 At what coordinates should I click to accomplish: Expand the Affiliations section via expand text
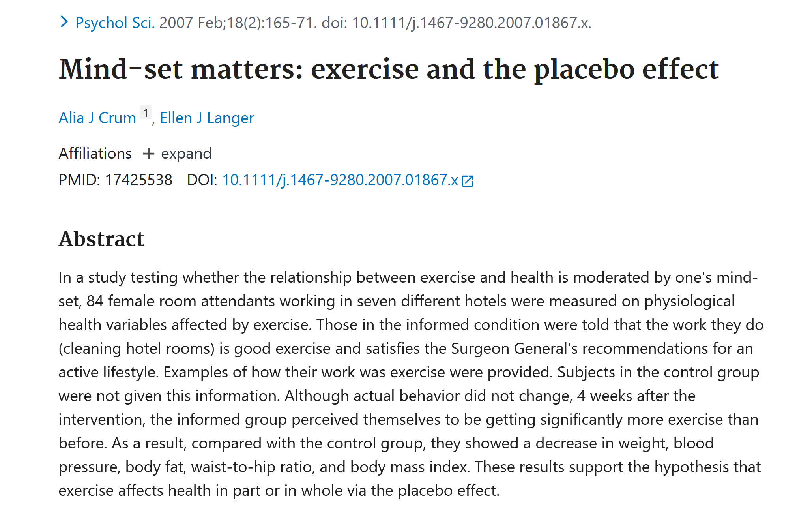pyautogui.click(x=186, y=154)
